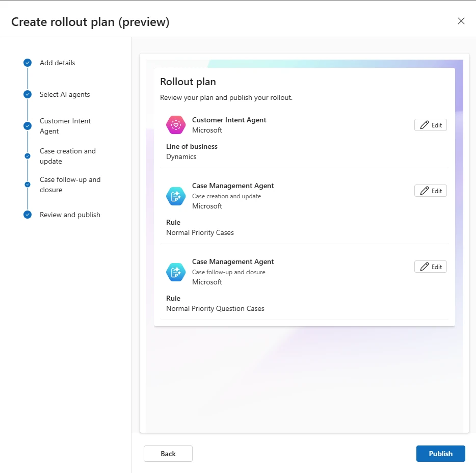Image resolution: width=476 pixels, height=473 pixels.
Task: Go Back to the previous wizard step
Action: [168, 454]
